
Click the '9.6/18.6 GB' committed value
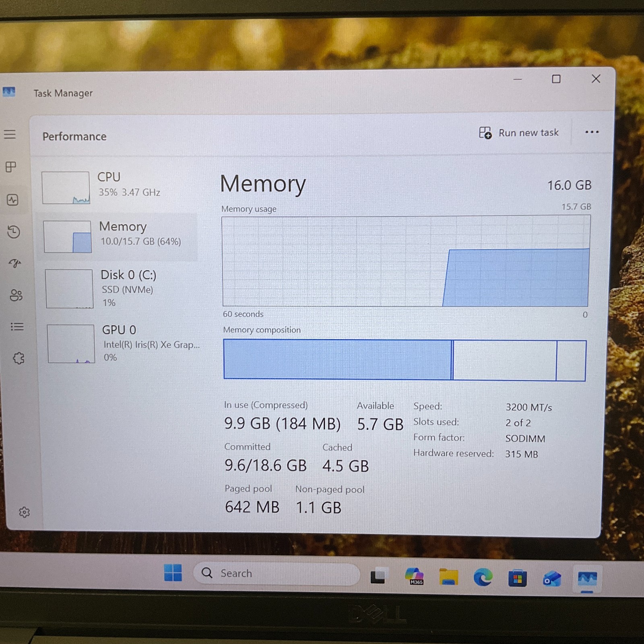tap(265, 465)
